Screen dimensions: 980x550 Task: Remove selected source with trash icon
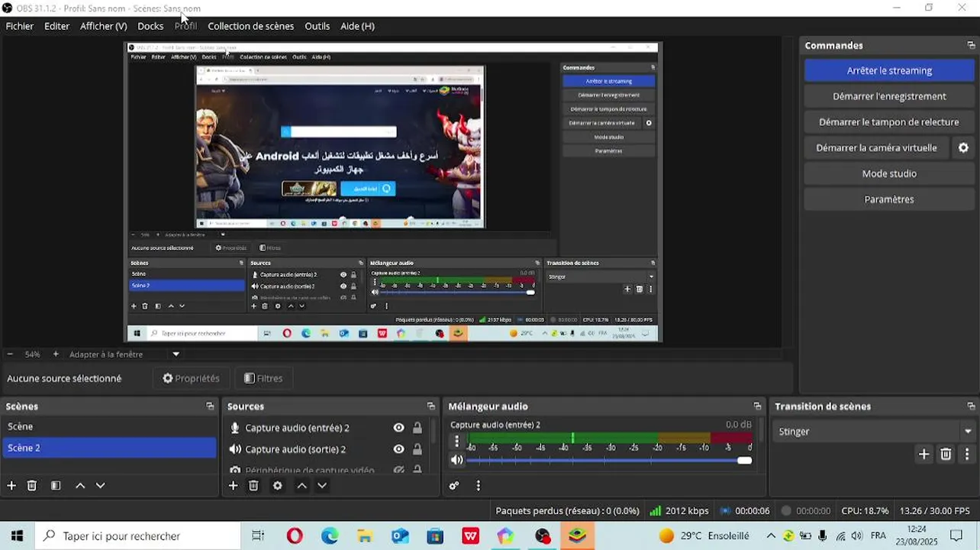tap(254, 485)
